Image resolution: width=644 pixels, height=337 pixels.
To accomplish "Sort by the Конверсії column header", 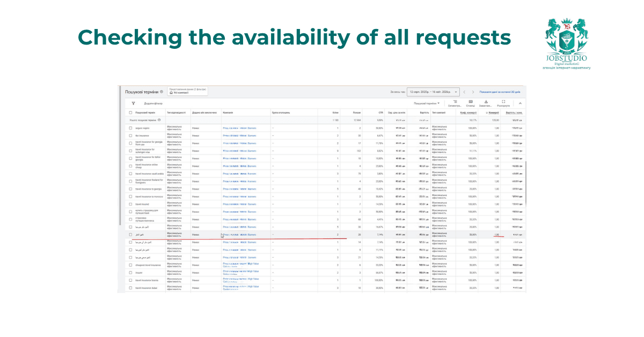I will pyautogui.click(x=493, y=113).
